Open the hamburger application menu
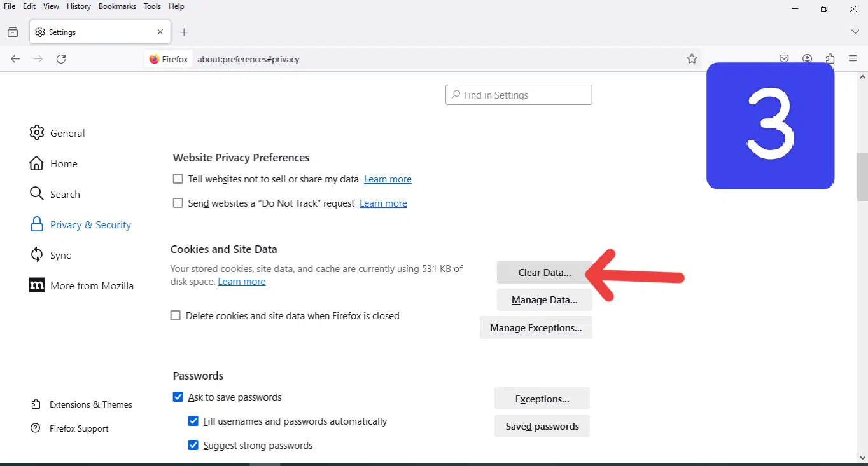The height and width of the screenshot is (466, 868). (853, 59)
